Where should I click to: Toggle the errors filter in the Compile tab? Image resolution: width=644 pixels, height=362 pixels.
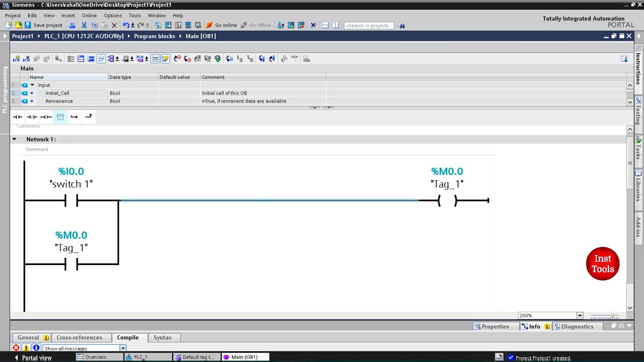click(x=16, y=348)
